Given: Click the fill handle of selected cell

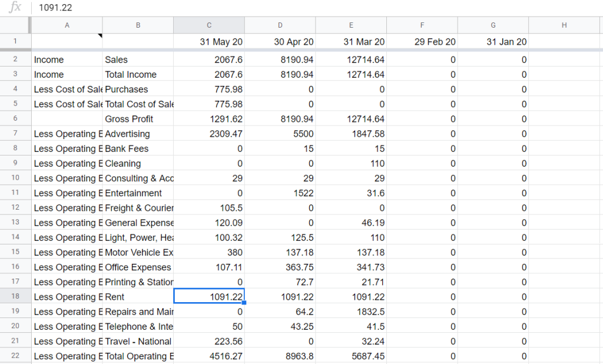Looking at the screenshot, I should coord(245,303).
